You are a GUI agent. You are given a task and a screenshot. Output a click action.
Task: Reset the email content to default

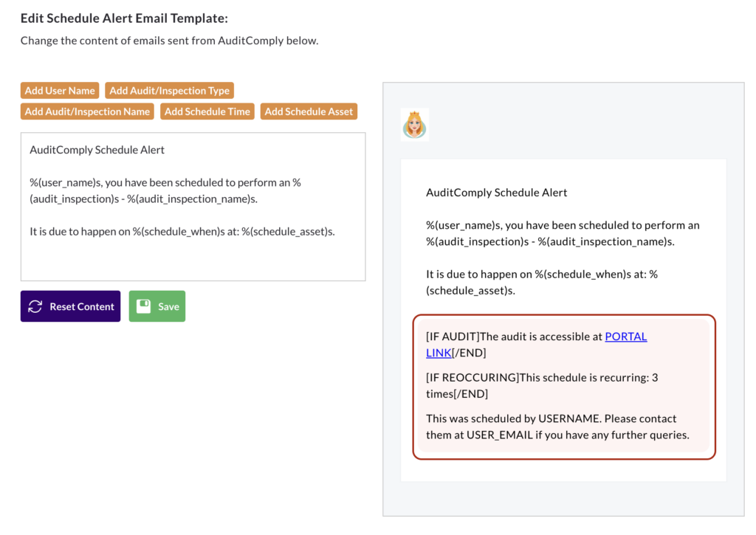tap(70, 306)
